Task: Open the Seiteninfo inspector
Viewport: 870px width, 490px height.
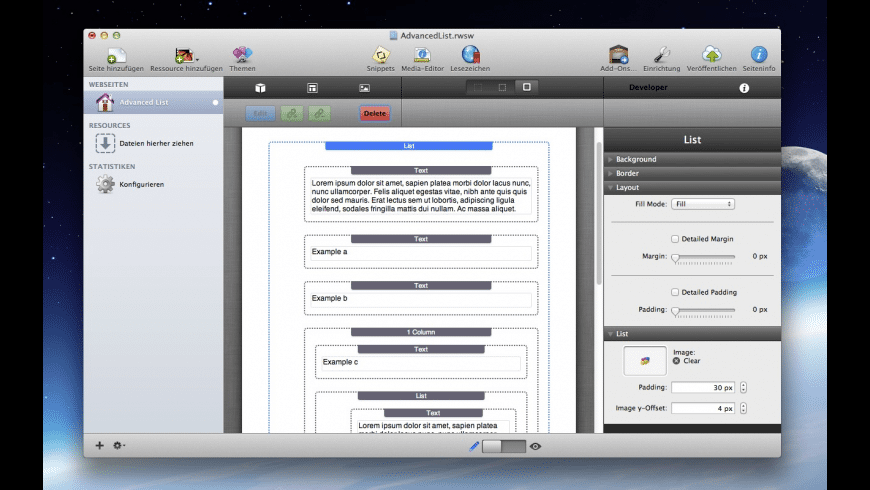Action: click(759, 54)
